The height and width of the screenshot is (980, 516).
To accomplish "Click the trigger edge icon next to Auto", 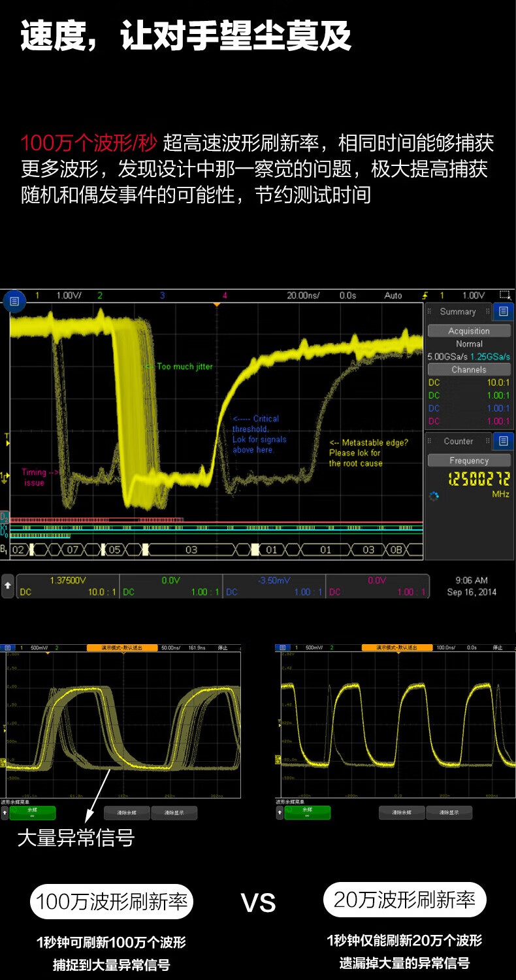I will coord(426,295).
